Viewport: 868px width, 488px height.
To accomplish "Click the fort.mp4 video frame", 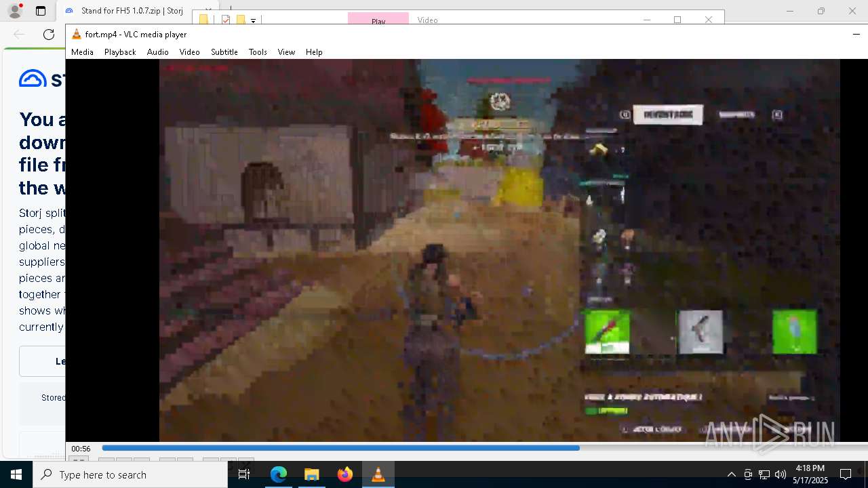I will click(499, 250).
